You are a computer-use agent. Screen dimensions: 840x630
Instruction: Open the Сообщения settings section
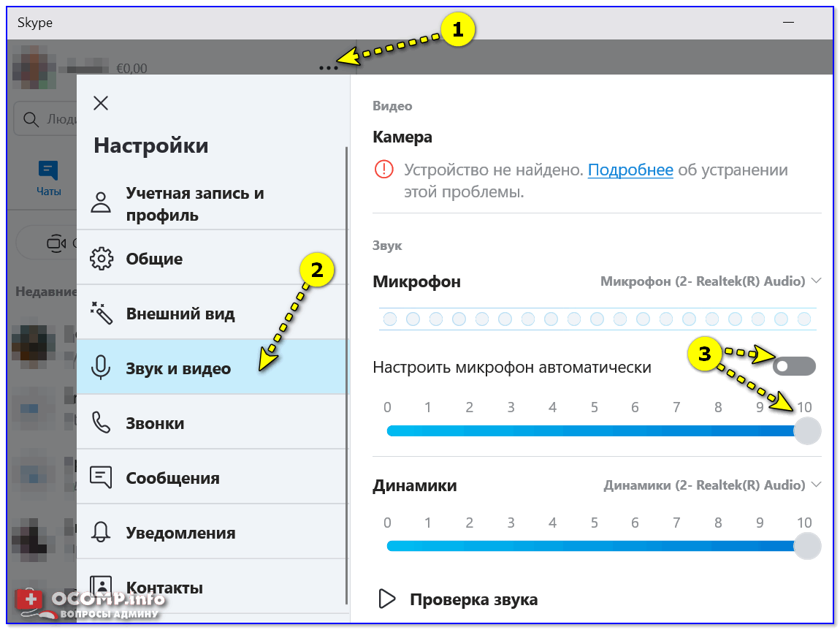tap(172, 478)
